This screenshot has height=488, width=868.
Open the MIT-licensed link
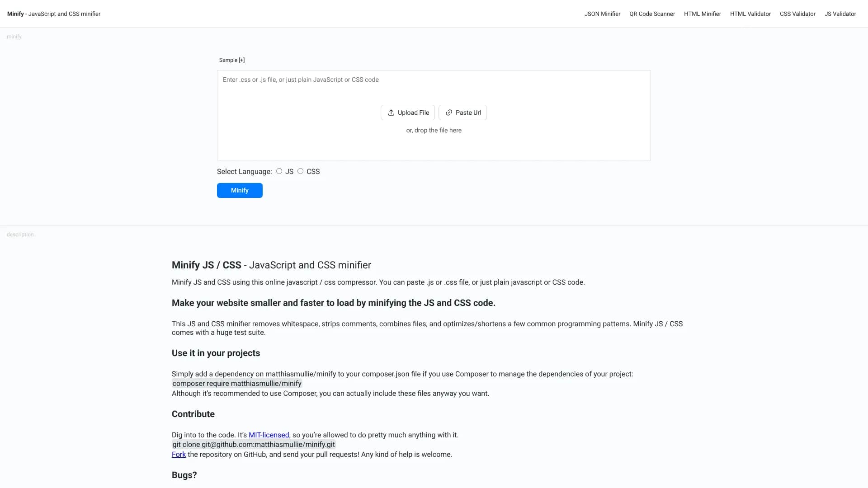pos(269,435)
